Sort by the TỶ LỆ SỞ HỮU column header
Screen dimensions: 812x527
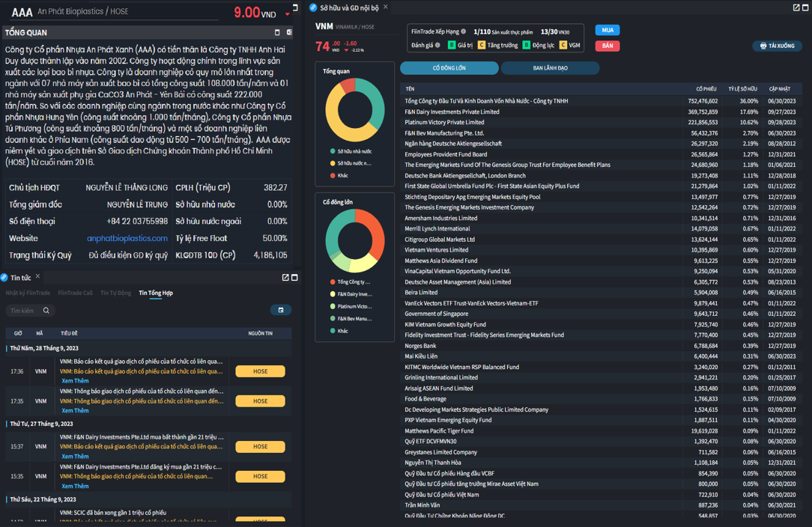pos(742,89)
